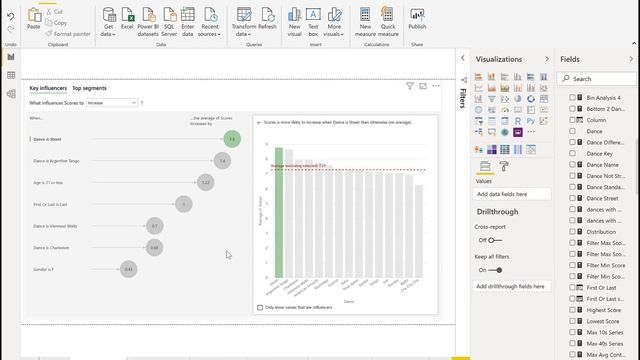Screen dimensions: 640x360
Task: Check the Dance field checkbox
Action: [x=572, y=131]
